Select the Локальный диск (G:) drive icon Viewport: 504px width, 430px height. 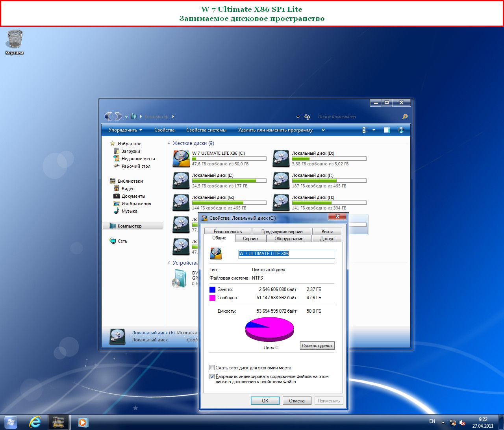tap(181, 203)
